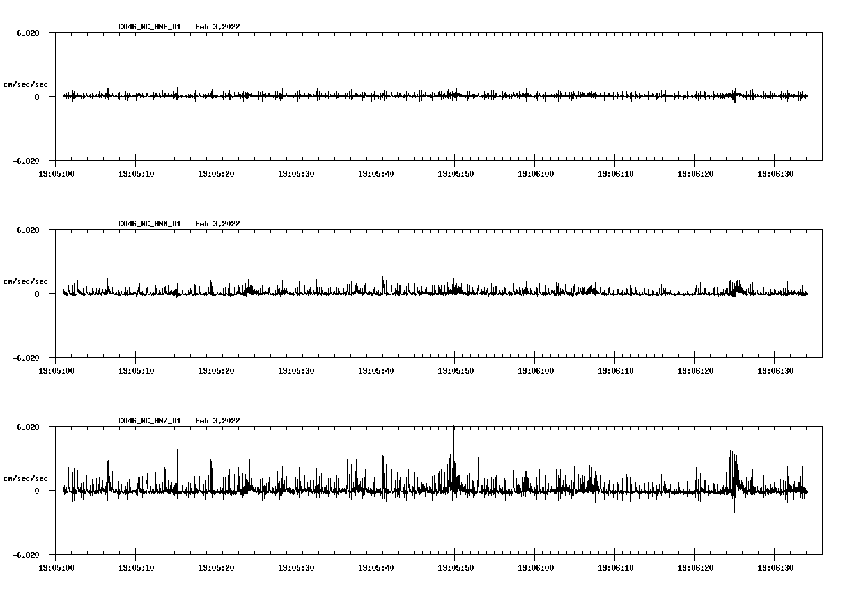Image resolution: width=868 pixels, height=591 pixels.
Task: Click the 19:06:10 time label under HNZ plot
Action: 616,567
